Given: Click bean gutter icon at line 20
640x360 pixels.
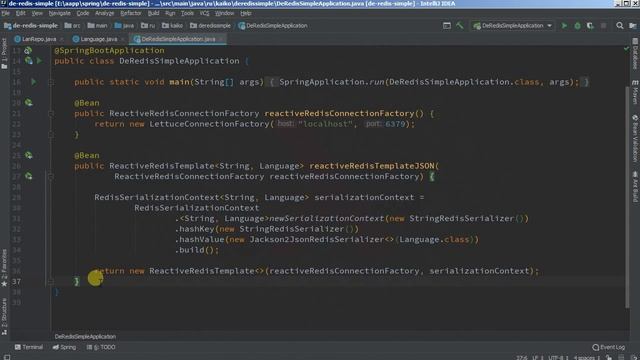Looking at the screenshot, I should [29, 102].
